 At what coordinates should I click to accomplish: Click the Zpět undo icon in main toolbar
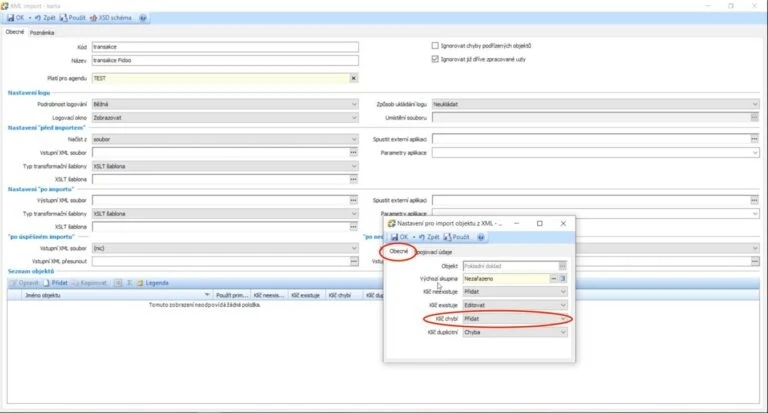tap(38, 18)
